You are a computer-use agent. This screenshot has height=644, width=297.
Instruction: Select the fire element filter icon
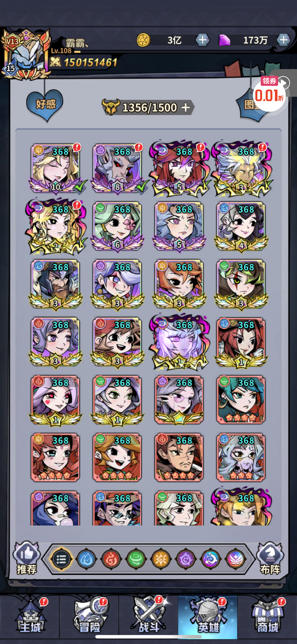click(x=111, y=559)
